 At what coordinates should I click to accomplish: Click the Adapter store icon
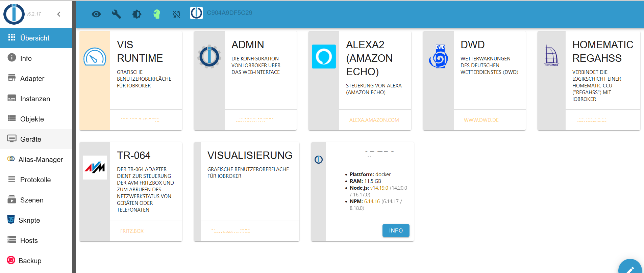click(x=12, y=78)
